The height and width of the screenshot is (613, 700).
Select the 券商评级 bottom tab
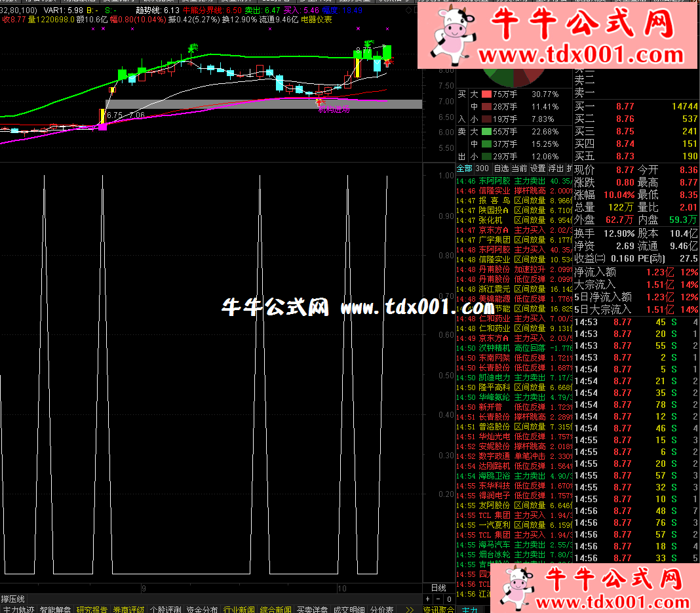tap(128, 610)
